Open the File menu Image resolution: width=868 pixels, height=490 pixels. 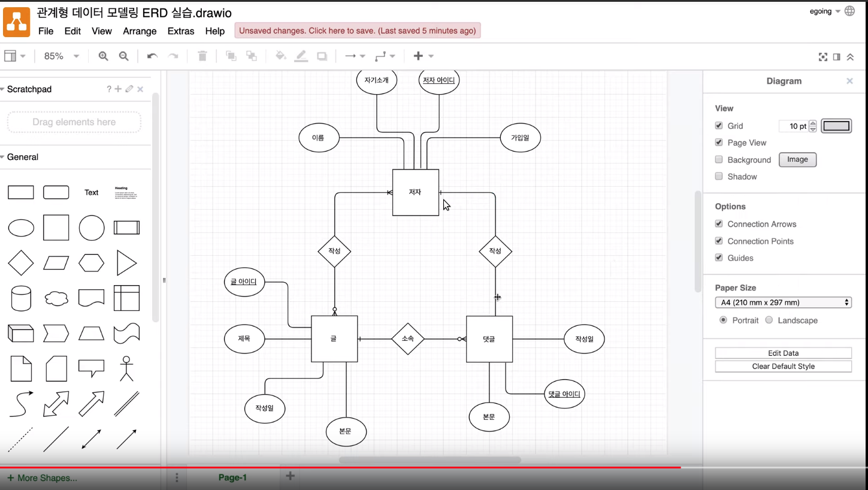pyautogui.click(x=46, y=31)
